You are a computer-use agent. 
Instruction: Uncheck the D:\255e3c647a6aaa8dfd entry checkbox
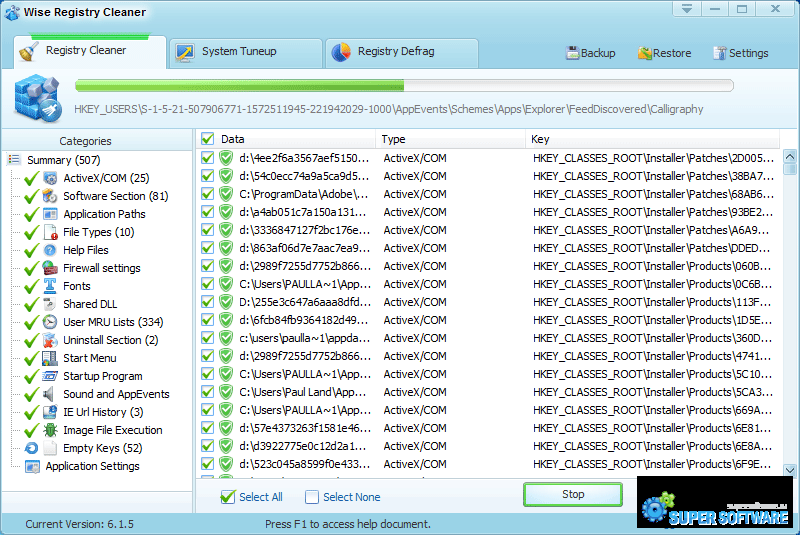[207, 302]
